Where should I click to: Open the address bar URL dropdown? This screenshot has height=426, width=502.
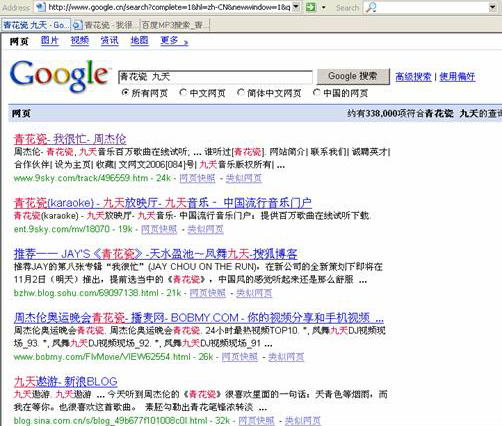coord(296,7)
